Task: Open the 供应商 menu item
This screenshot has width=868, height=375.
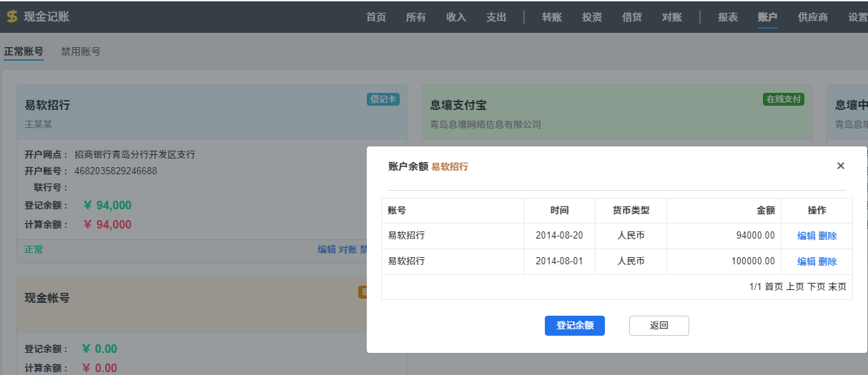Action: tap(813, 17)
